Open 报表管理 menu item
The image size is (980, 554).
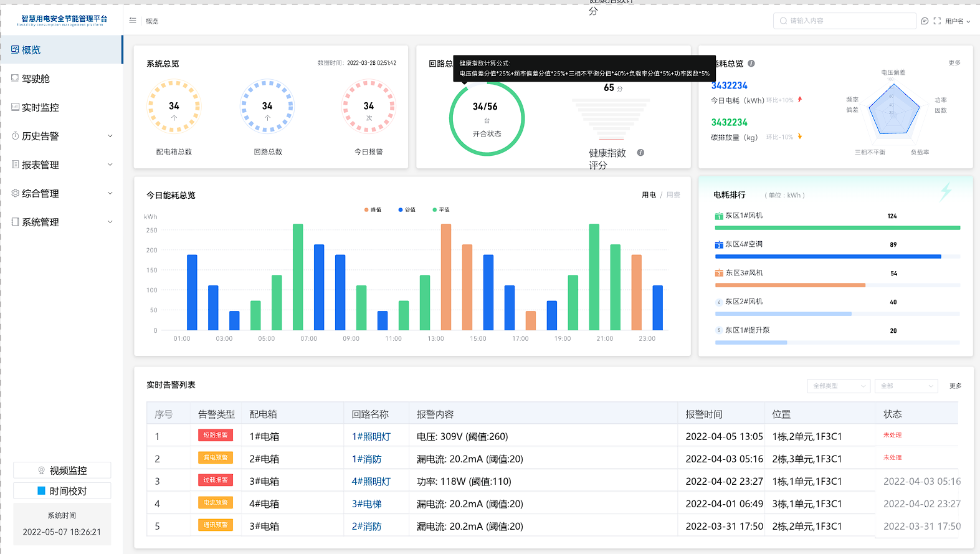(x=61, y=165)
